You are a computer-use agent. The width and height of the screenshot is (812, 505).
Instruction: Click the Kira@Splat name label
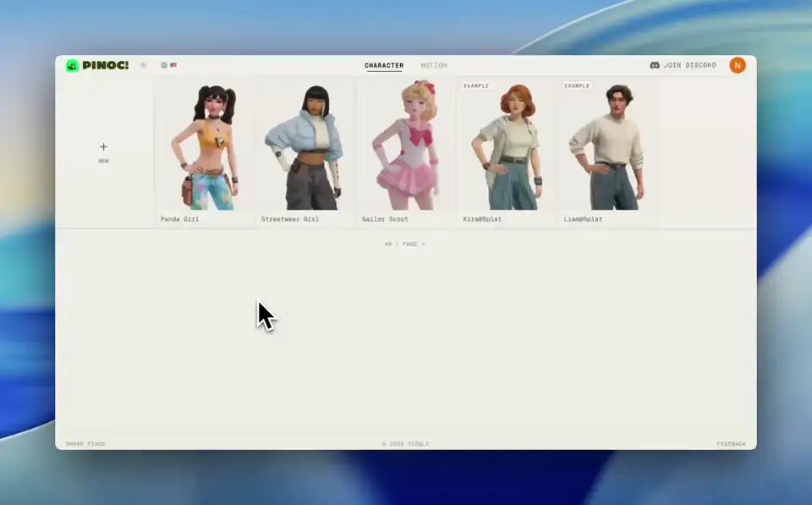pyautogui.click(x=482, y=219)
